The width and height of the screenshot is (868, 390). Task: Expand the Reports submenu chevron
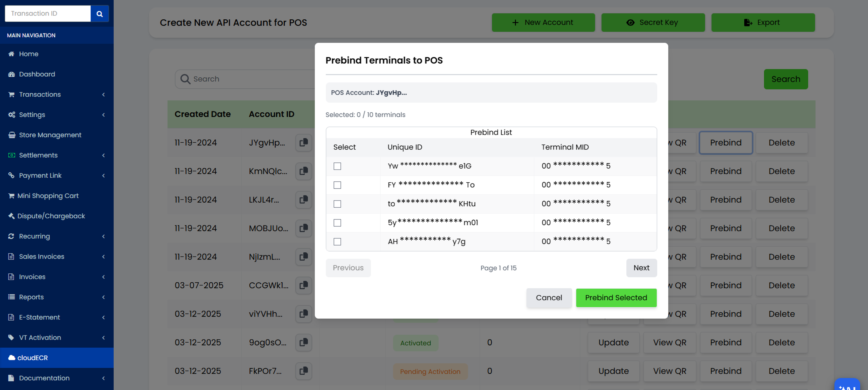pos(103,297)
